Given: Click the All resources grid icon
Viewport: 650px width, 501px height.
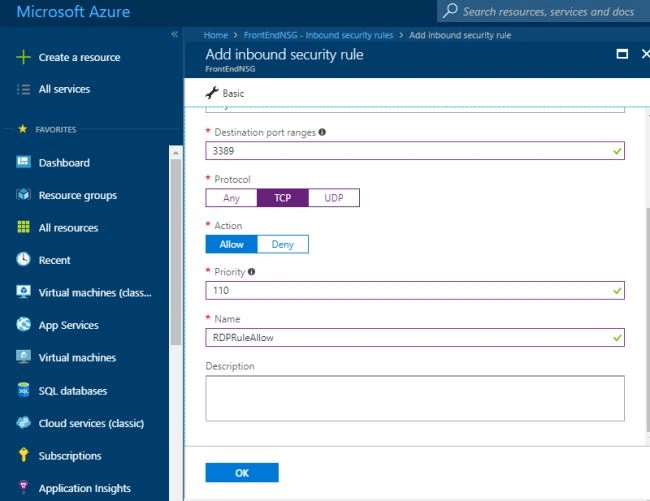Looking at the screenshot, I should click(23, 227).
